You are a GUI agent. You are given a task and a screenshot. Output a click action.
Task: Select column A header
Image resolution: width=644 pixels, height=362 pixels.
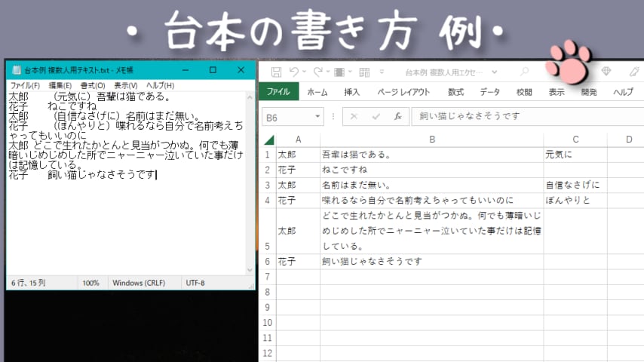298,140
